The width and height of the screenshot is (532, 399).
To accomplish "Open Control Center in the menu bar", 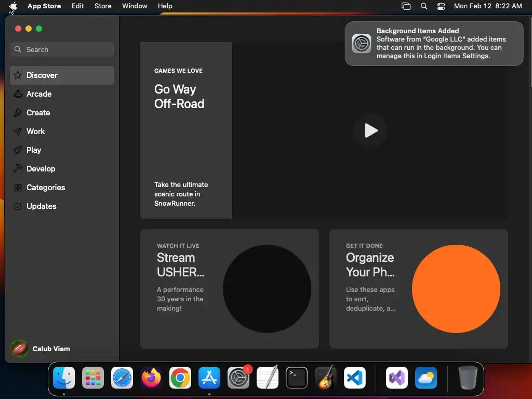I will [x=441, y=6].
